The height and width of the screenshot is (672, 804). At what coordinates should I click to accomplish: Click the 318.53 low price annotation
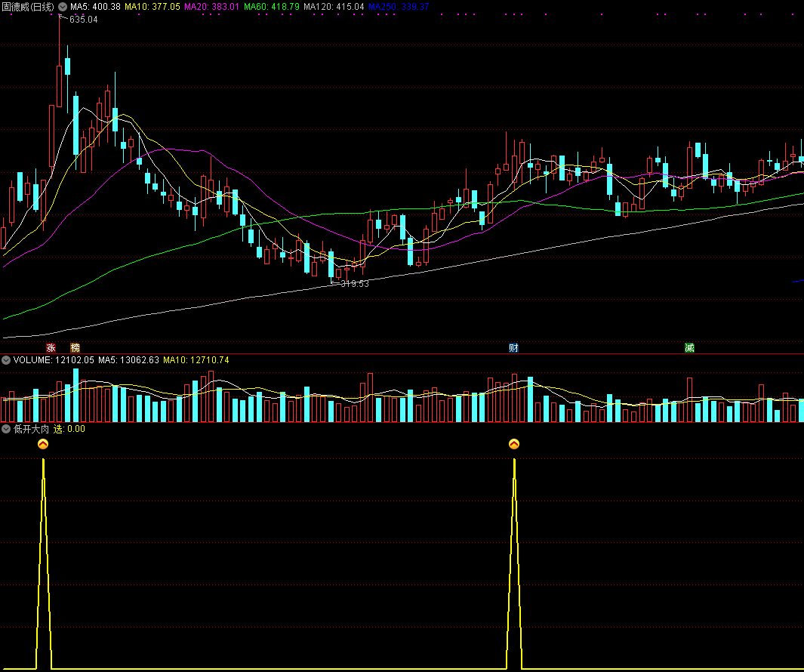click(354, 284)
